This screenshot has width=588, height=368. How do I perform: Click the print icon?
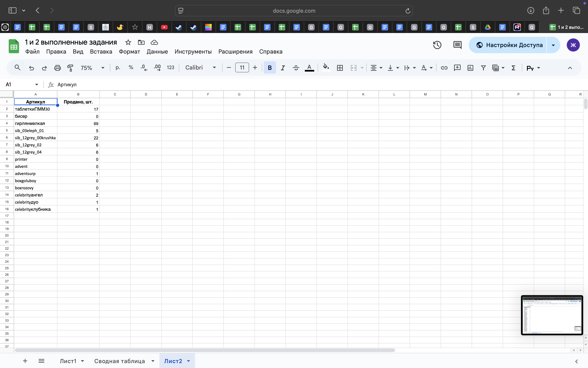coord(57,68)
